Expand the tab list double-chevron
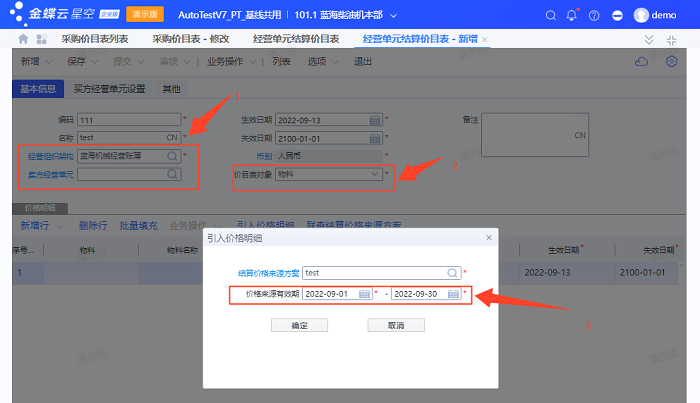Screen dimensions: 700x403 pyautogui.click(x=649, y=40)
